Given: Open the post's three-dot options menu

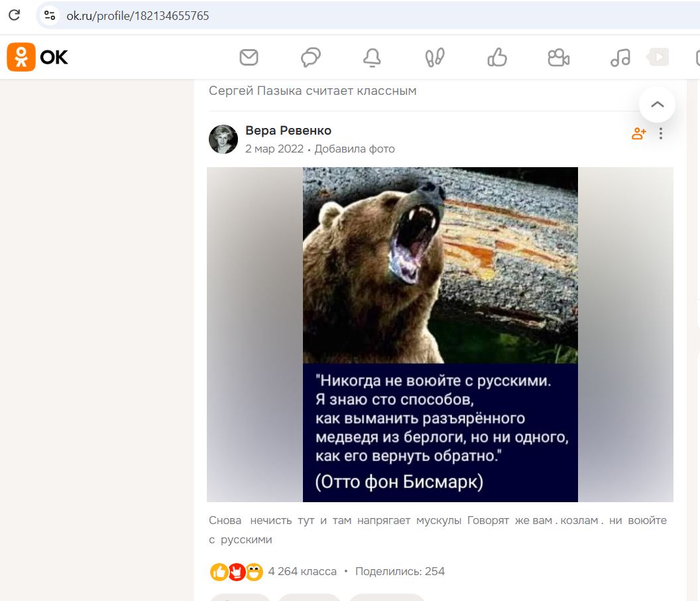Looking at the screenshot, I should pyautogui.click(x=661, y=133).
